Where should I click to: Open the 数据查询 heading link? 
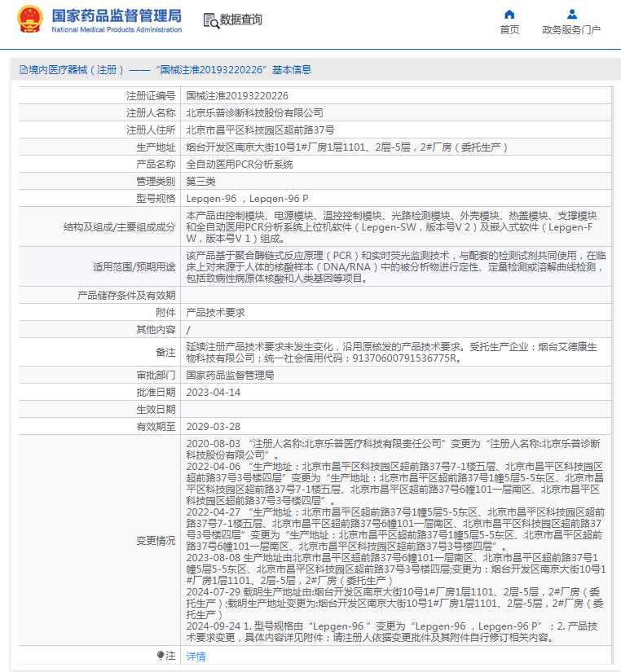click(x=240, y=20)
